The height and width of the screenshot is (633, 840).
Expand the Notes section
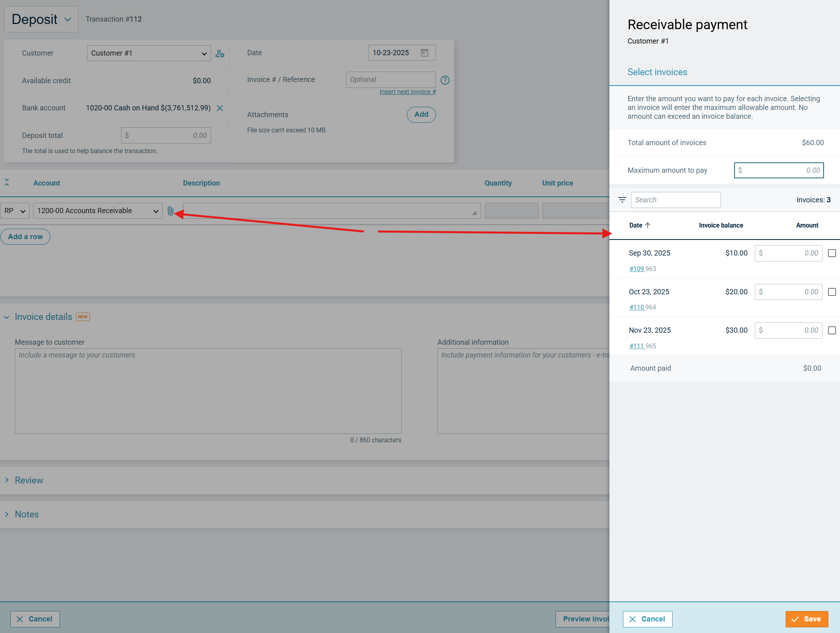(26, 514)
